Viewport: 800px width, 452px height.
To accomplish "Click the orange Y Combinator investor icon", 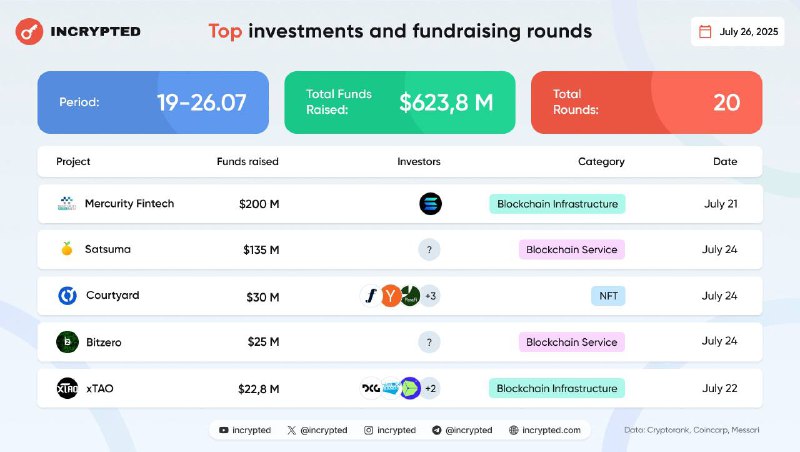I will coord(391,296).
